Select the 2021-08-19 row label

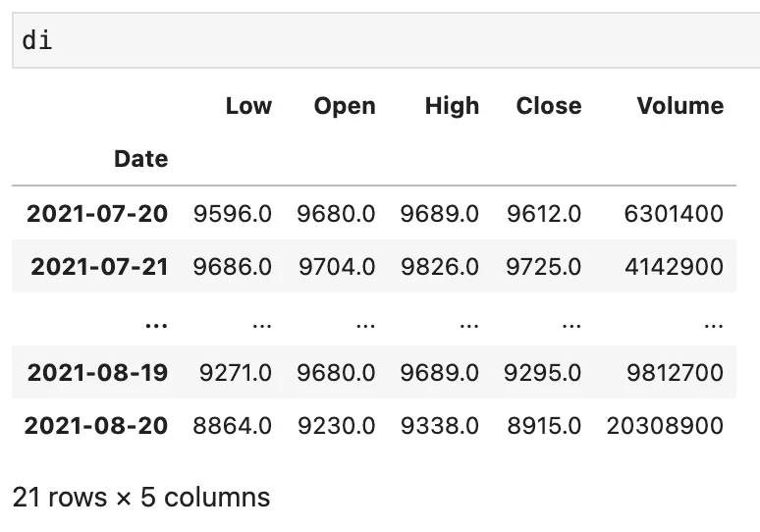[x=97, y=373]
